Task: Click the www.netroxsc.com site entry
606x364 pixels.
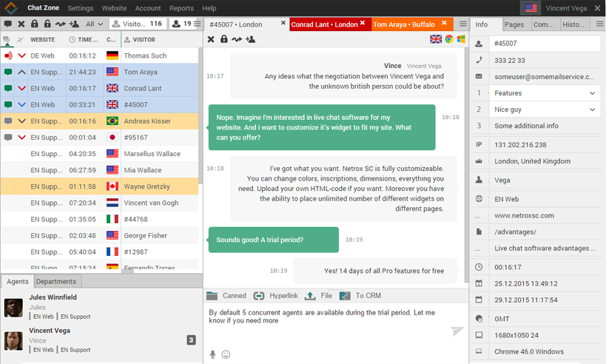Action: tap(524, 215)
